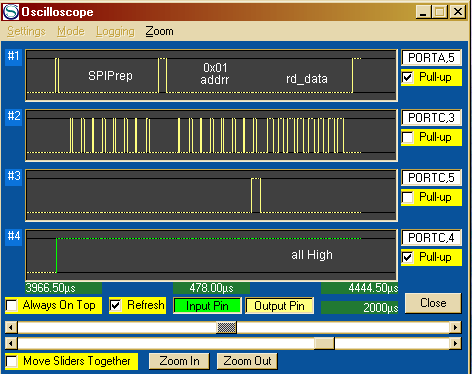The height and width of the screenshot is (374, 472).
Task: Click the Zoom In button
Action: [179, 361]
